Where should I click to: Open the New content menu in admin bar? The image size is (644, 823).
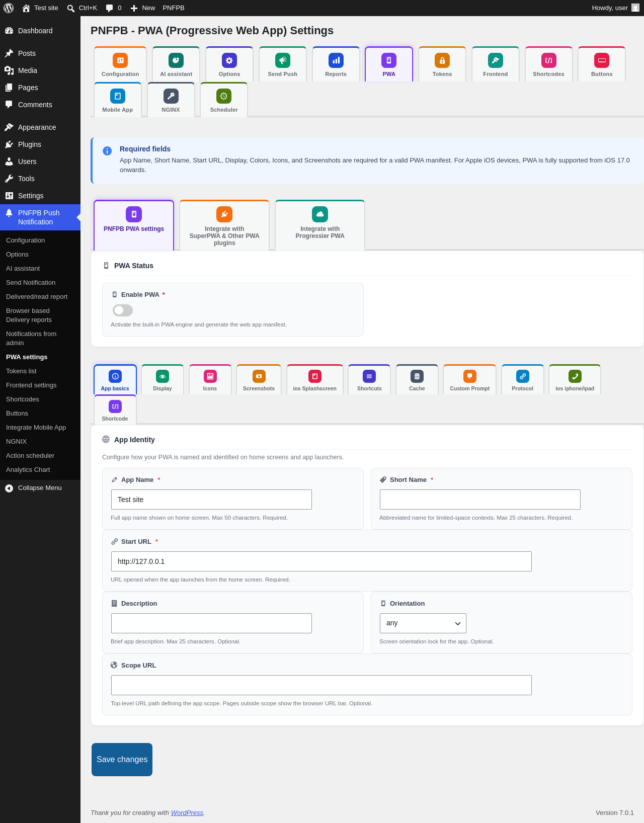(x=142, y=8)
